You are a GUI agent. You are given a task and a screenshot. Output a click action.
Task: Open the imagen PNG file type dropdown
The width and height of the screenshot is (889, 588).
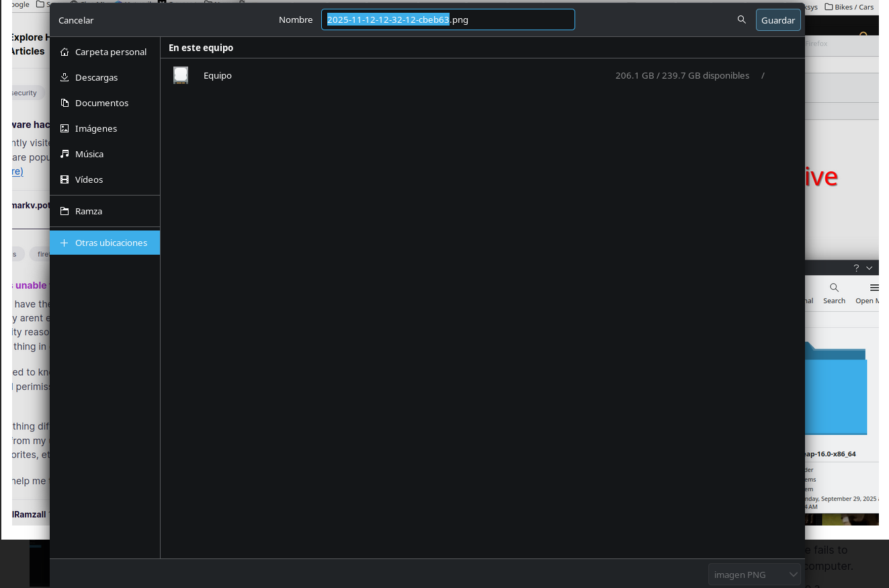[754, 575]
